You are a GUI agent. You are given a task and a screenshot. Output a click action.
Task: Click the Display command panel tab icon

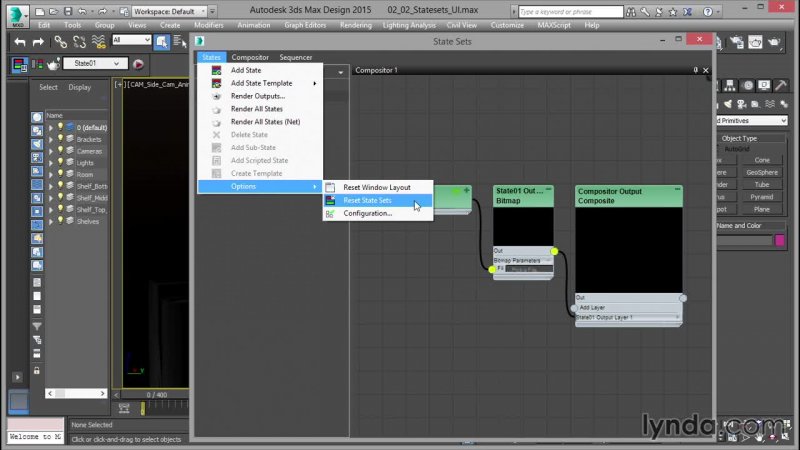(764, 85)
